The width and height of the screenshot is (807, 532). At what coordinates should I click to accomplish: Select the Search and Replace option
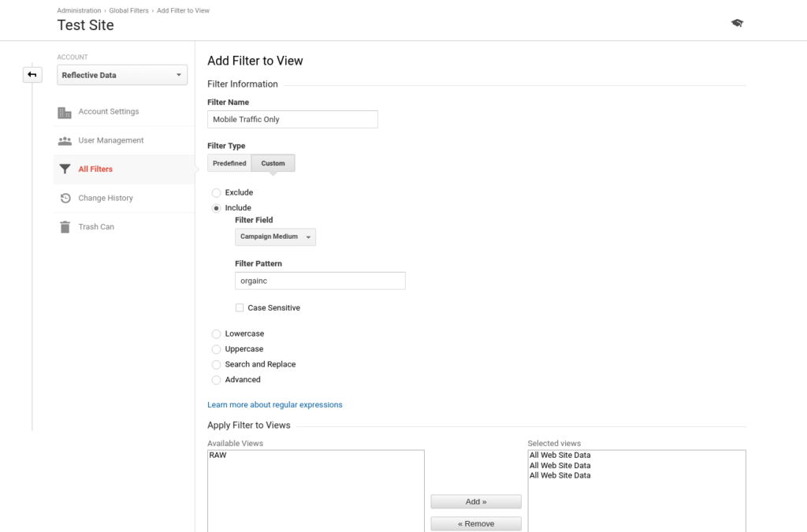tap(217, 365)
